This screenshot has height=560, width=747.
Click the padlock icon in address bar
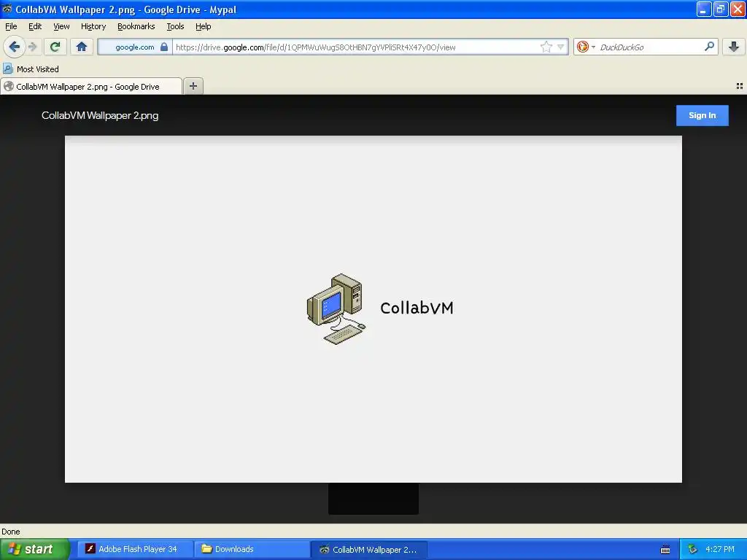tap(164, 47)
